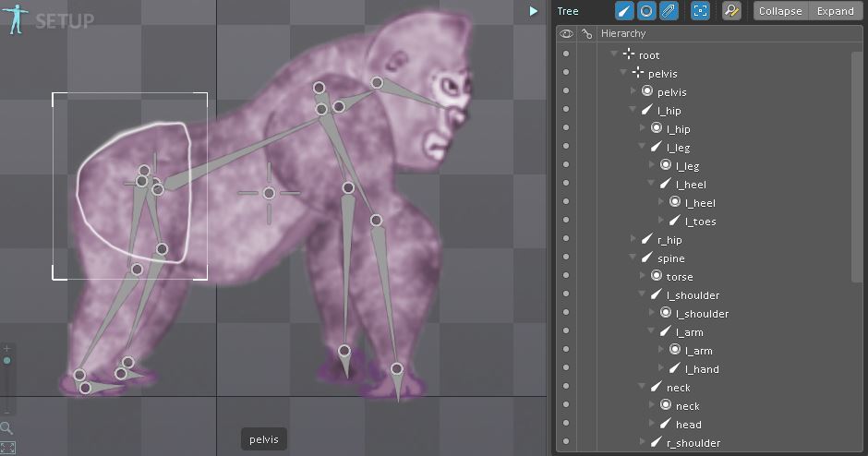Select the 'l_toes' tree row label
Viewport: 868px width, 456px height.
click(x=700, y=222)
